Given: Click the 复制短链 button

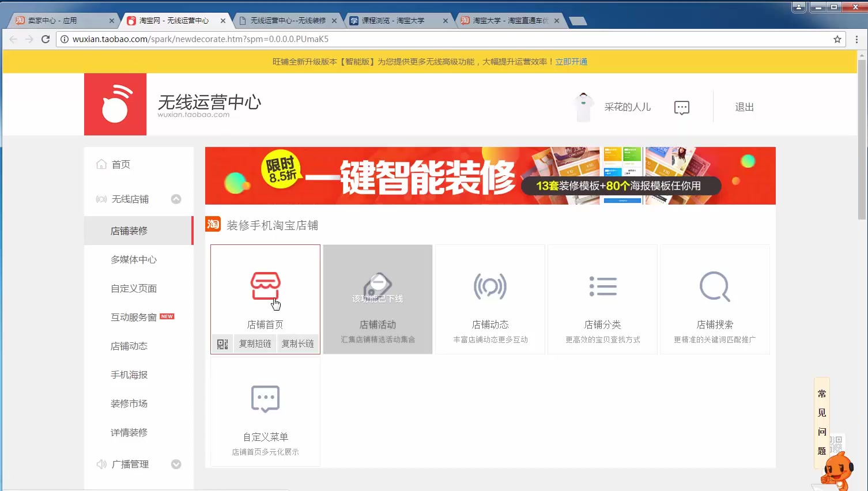Looking at the screenshot, I should coord(255,344).
